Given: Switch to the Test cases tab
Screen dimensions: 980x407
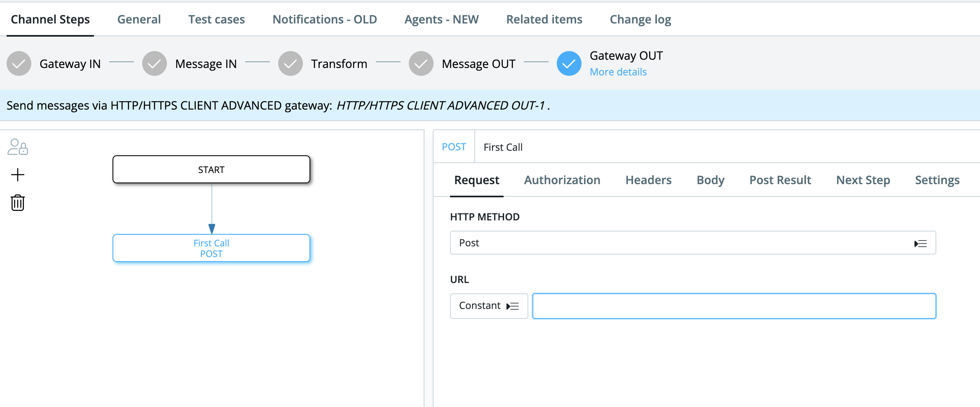Looking at the screenshot, I should point(216,19).
